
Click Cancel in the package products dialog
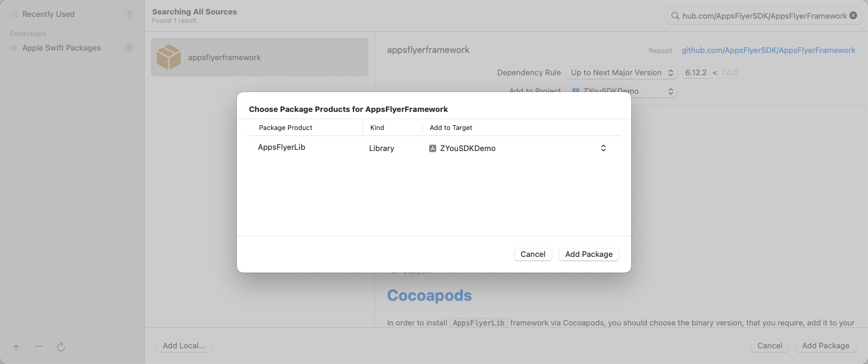(x=533, y=254)
